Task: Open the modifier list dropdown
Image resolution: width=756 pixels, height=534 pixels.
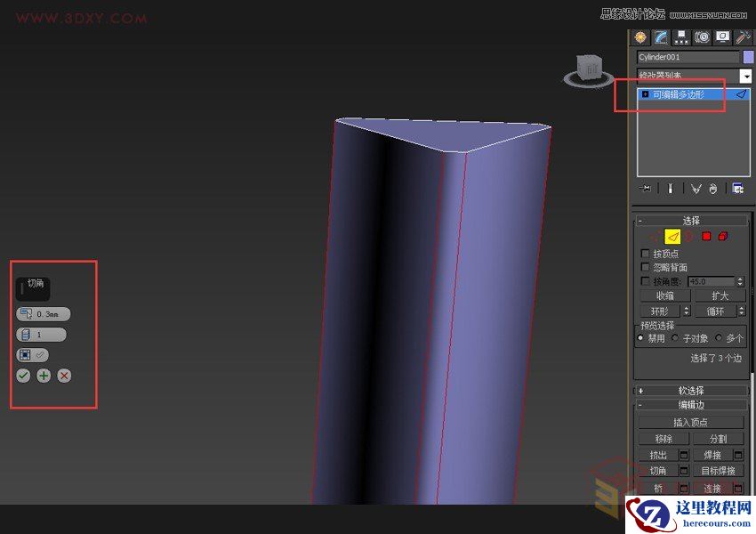Action: point(747,77)
